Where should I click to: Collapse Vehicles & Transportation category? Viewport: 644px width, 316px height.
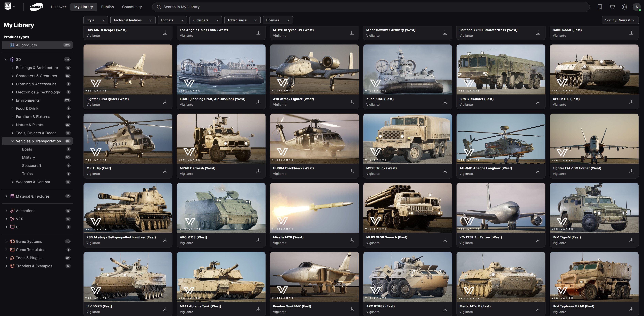(12, 141)
